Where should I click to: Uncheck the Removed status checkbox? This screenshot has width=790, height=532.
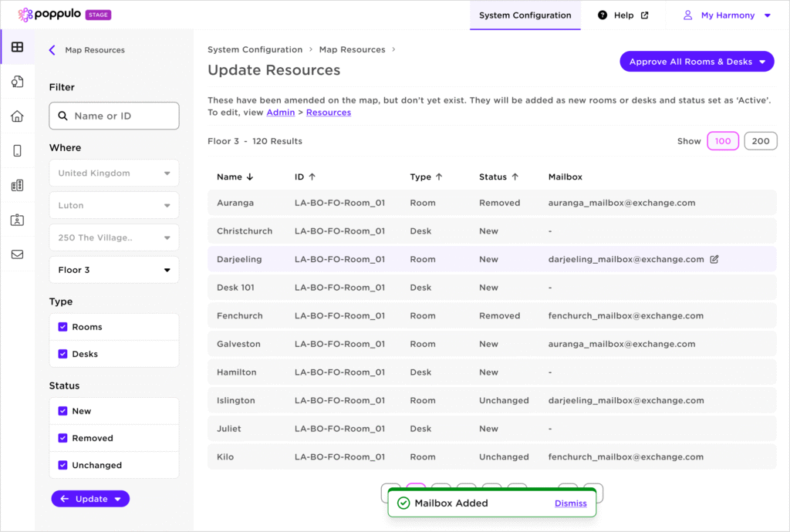point(63,438)
